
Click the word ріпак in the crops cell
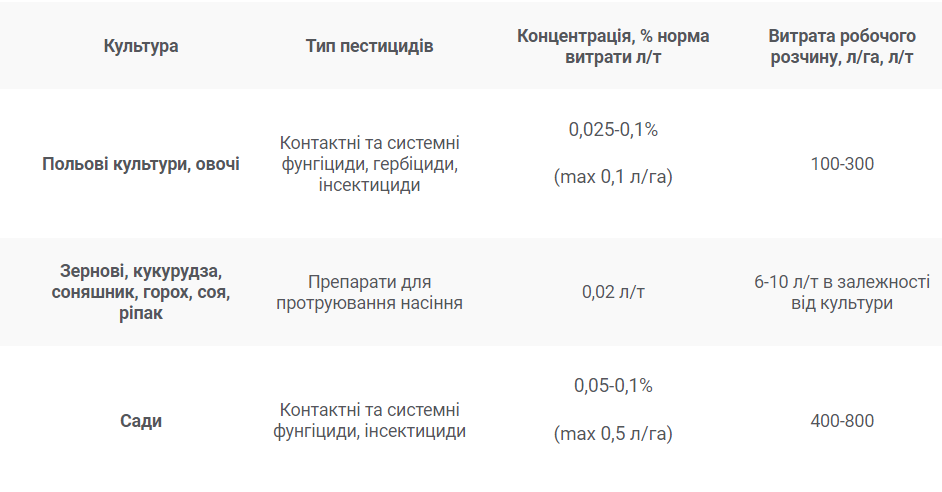click(141, 314)
